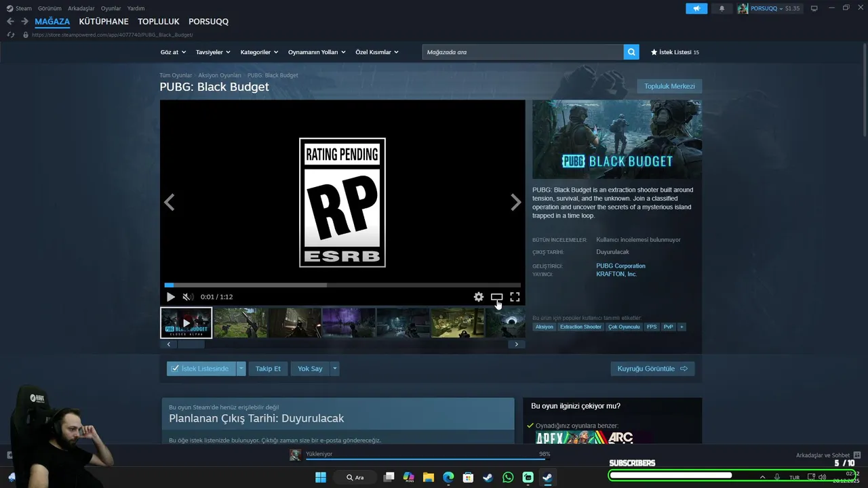Open video settings with the gear icon

[x=479, y=297]
